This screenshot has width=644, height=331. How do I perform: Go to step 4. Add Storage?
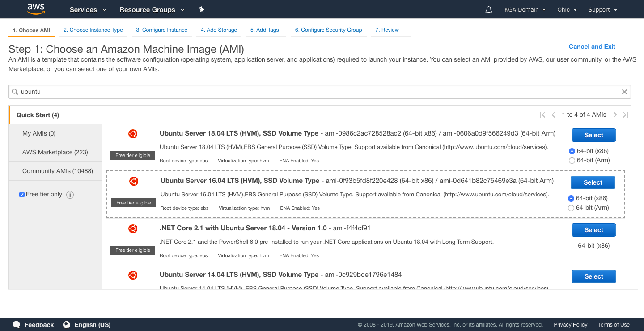pyautogui.click(x=219, y=30)
